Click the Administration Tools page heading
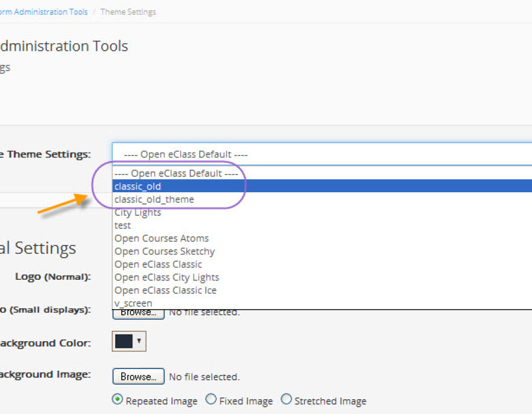532x414 pixels. (x=64, y=46)
